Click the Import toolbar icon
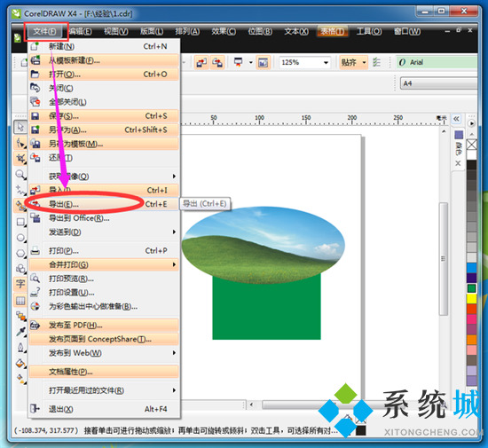Image resolution: width=488 pixels, height=448 pixels. [201, 62]
